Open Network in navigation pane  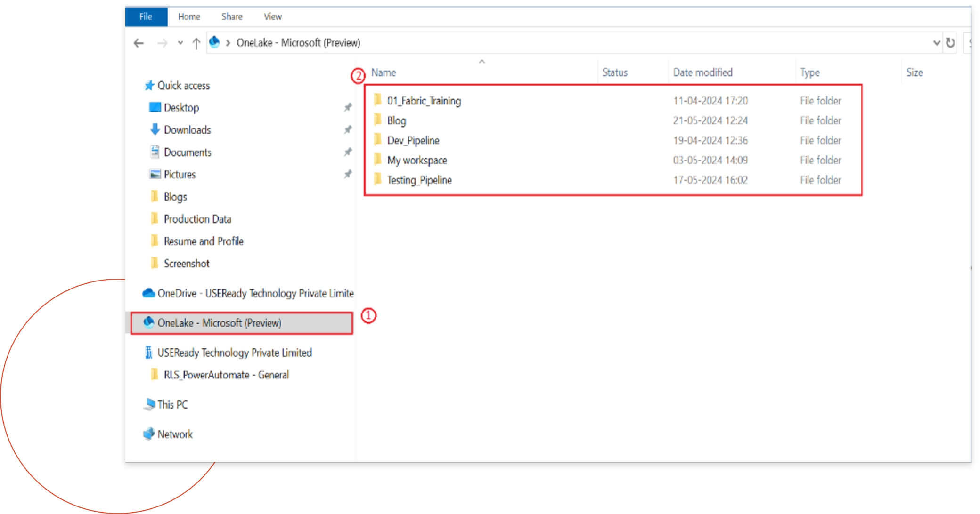pos(175,434)
